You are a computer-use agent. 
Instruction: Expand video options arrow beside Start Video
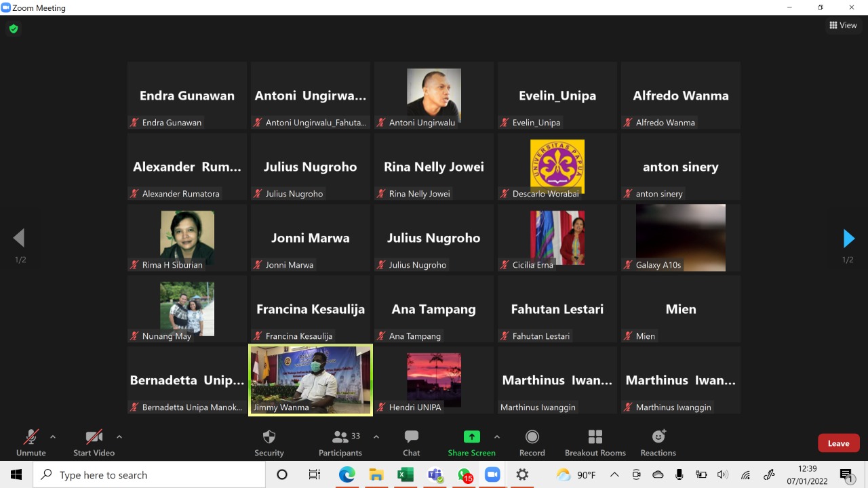tap(119, 437)
